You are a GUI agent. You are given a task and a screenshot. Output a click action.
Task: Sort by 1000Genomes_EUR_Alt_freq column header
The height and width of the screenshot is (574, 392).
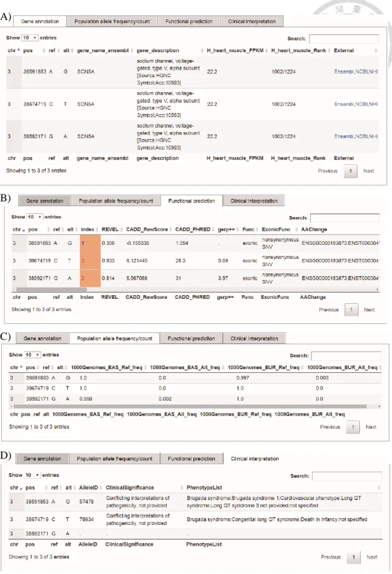point(342,367)
